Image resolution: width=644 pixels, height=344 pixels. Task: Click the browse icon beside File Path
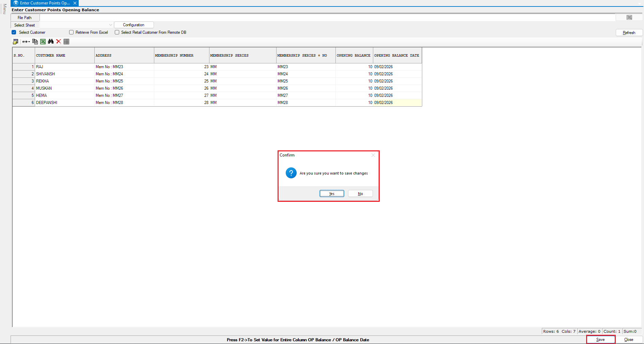pos(629,17)
